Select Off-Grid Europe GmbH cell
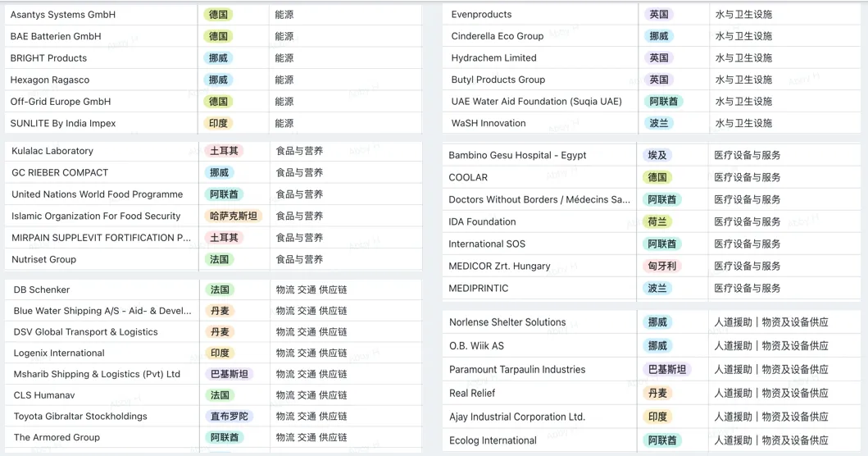This screenshot has width=868, height=456. (61, 102)
